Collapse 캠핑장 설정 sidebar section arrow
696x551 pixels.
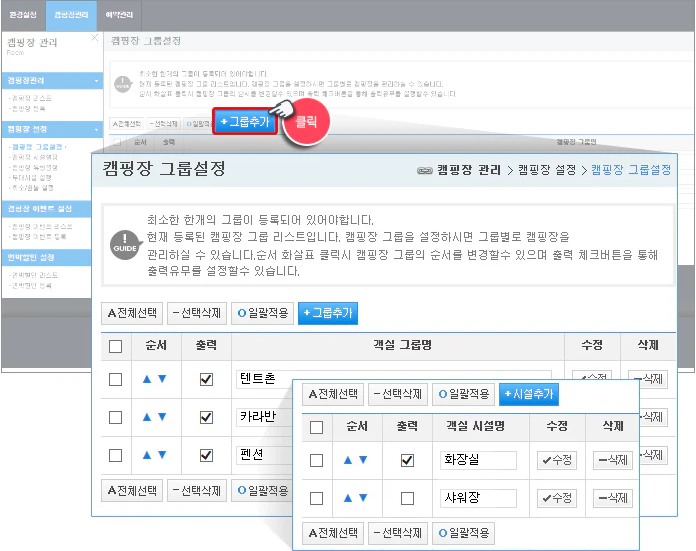click(96, 130)
